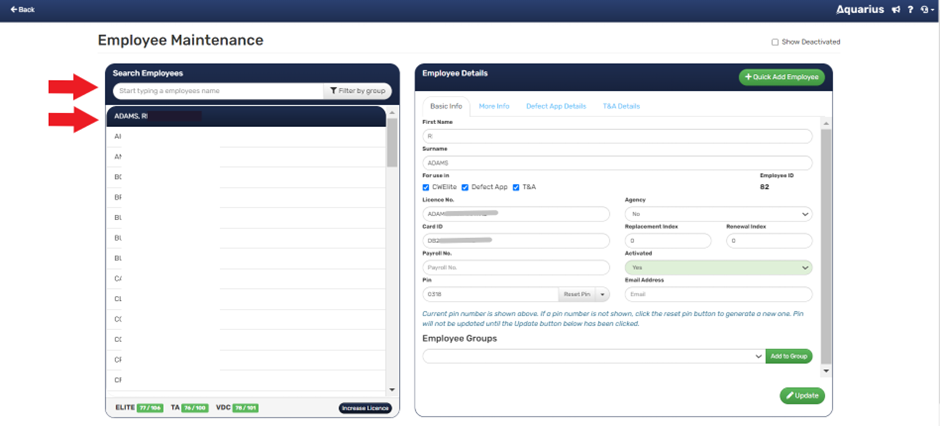
Task: Click the Update pencil button
Action: (802, 396)
